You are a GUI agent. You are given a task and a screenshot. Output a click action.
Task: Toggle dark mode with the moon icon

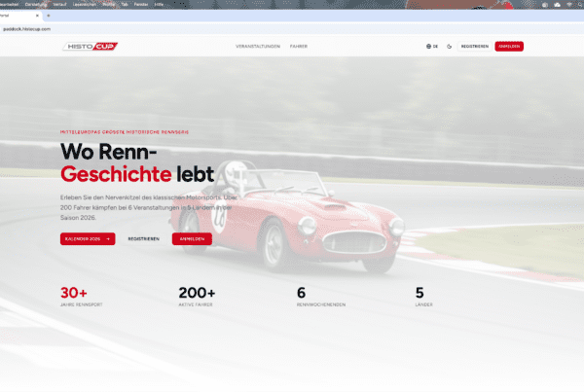pos(451,46)
